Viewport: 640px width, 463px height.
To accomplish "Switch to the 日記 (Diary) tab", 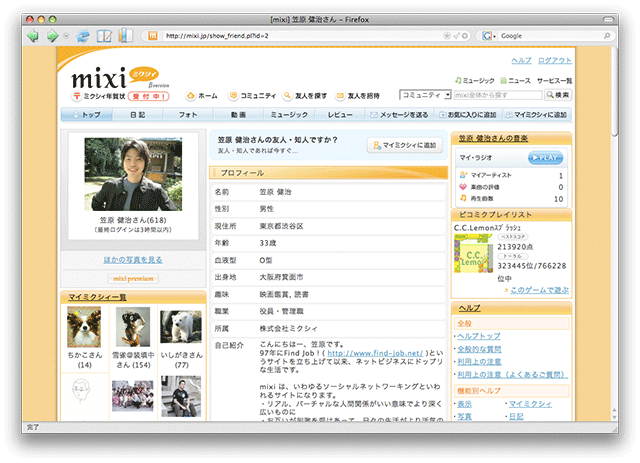I will tap(137, 116).
